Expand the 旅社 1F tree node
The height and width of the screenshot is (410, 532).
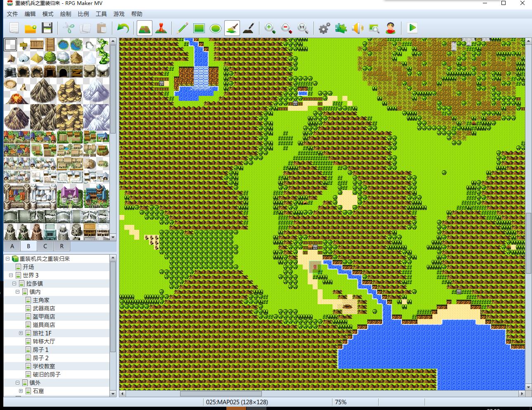[x=21, y=333]
